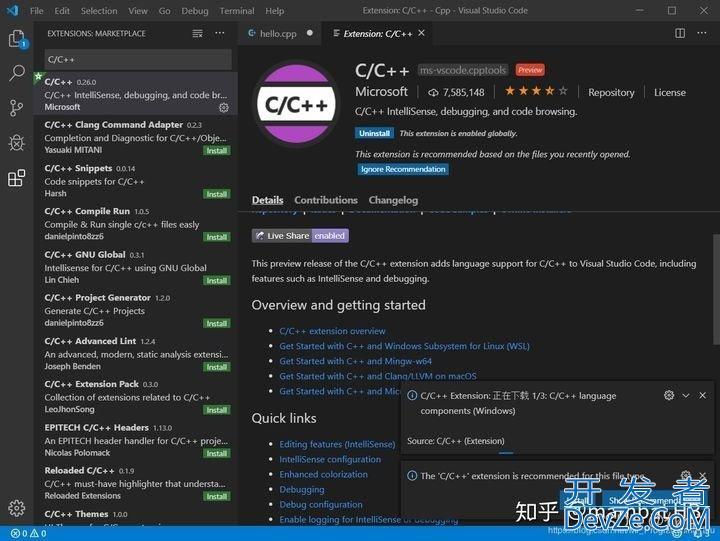Open the View menu

138,11
